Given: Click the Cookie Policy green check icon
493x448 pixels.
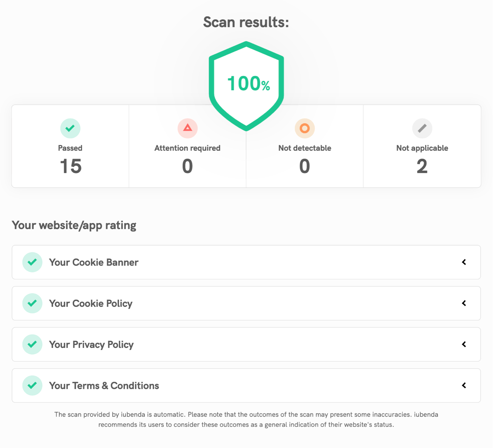Looking at the screenshot, I should pos(32,303).
